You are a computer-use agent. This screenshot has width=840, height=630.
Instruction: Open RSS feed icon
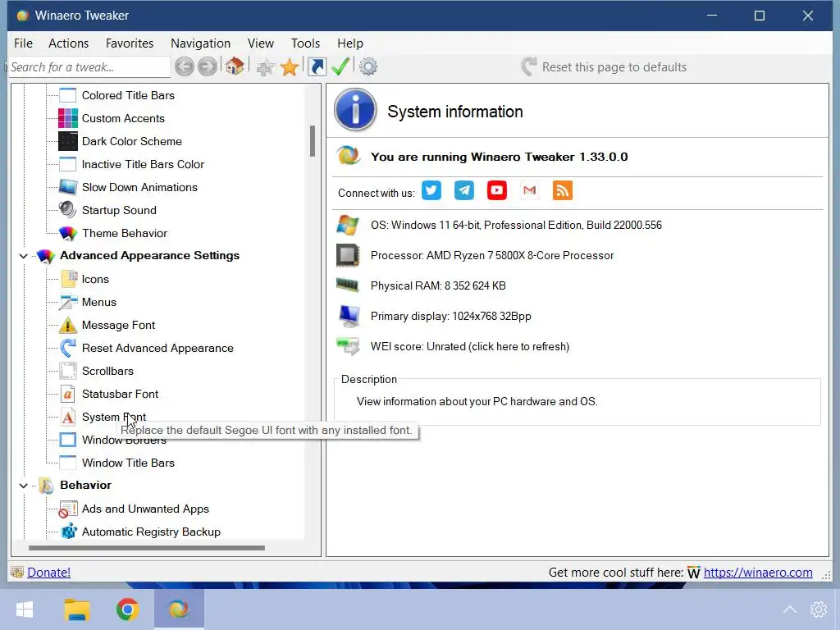(562, 190)
